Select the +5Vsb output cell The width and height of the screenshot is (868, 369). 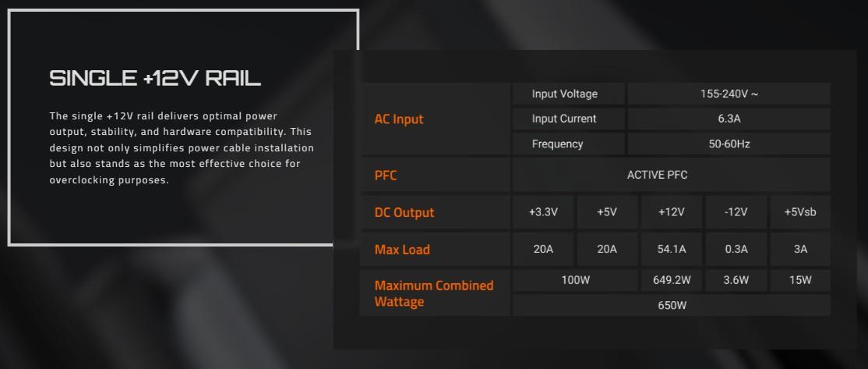pyautogui.click(x=800, y=212)
